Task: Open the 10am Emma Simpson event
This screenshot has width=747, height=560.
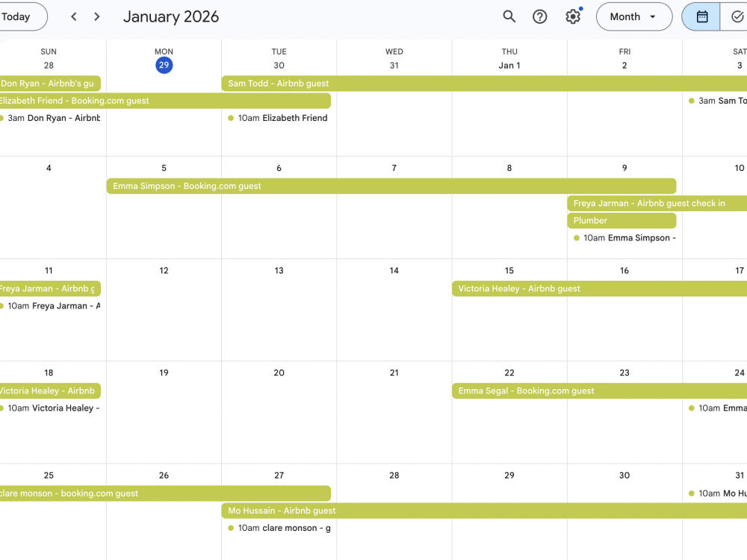Action: click(624, 238)
